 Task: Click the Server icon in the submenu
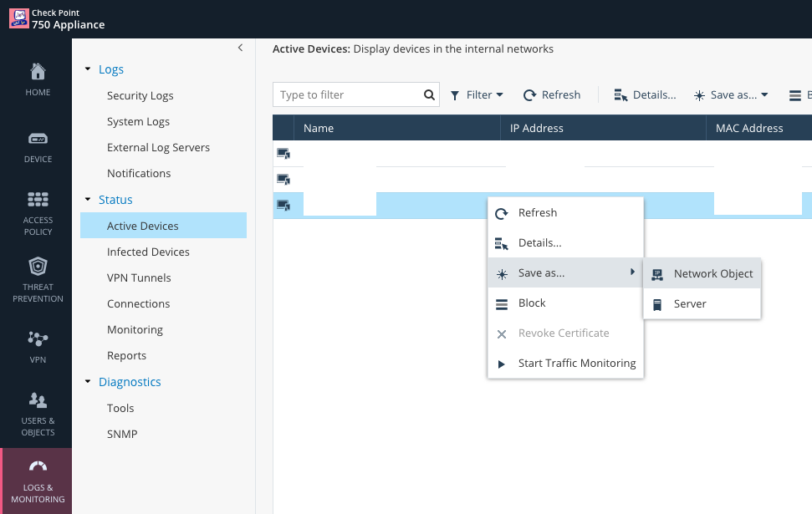657,304
